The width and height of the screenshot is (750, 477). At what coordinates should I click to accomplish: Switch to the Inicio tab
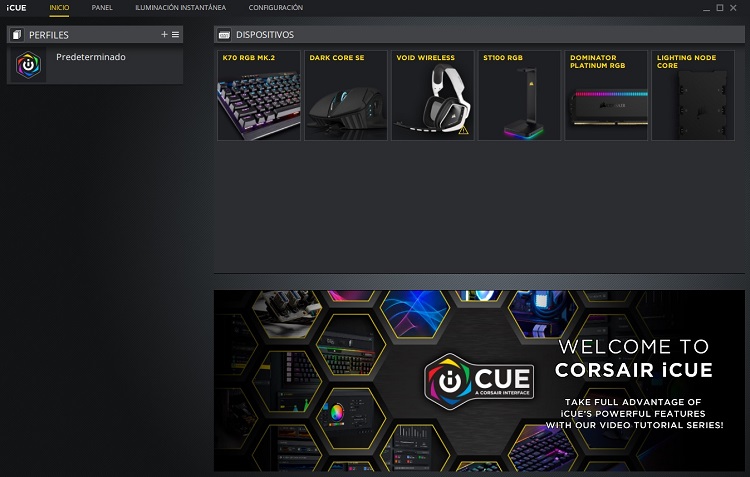(59, 8)
